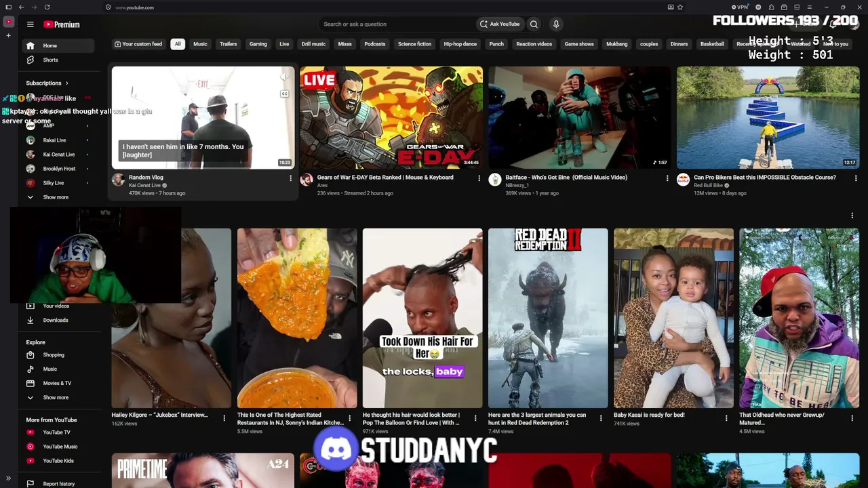Click the YouTube Premium logo
Screen dimensions: 868x488
pyautogui.click(x=62, y=24)
